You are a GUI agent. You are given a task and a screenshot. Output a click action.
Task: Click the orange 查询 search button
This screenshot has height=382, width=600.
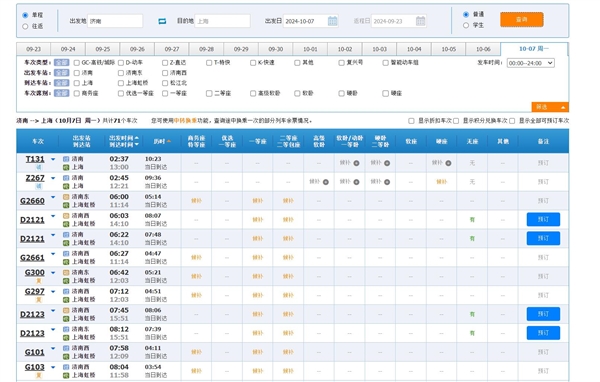522,20
